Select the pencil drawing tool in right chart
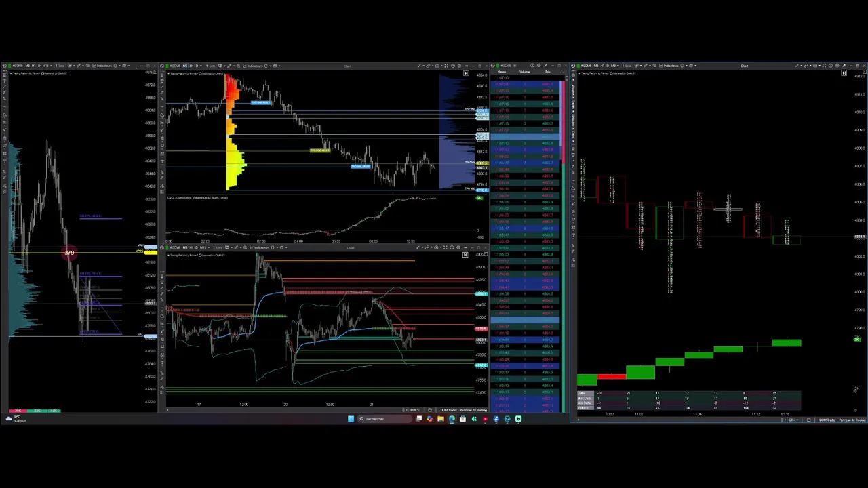 click(x=645, y=66)
